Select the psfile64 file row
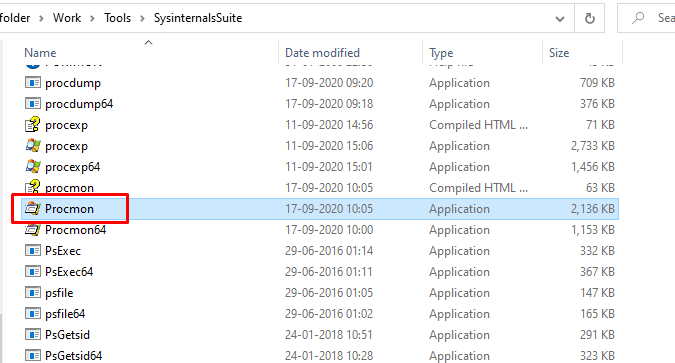This screenshot has height=363, width=675. 320,314
